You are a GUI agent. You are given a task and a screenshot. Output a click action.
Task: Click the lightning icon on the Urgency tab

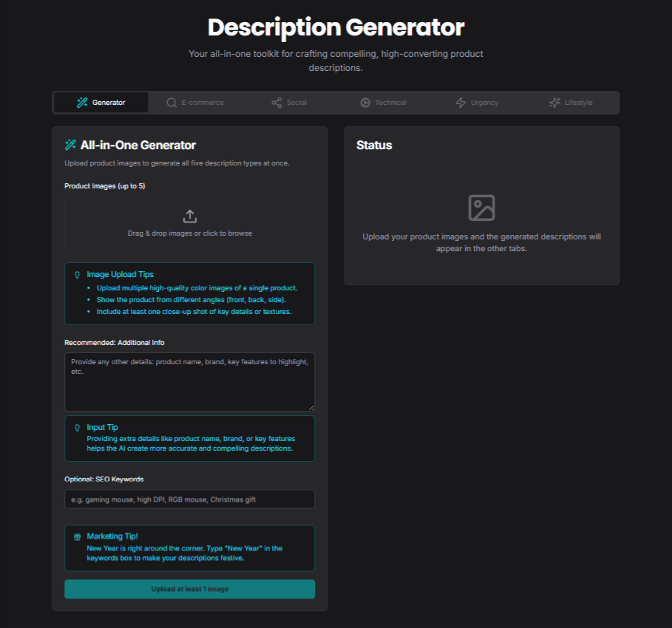click(x=459, y=103)
